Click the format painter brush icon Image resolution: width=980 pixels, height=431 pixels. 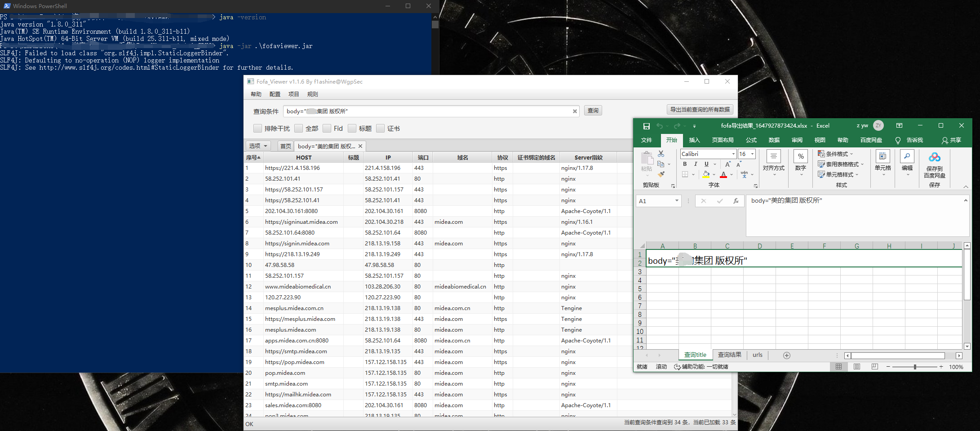click(x=661, y=173)
